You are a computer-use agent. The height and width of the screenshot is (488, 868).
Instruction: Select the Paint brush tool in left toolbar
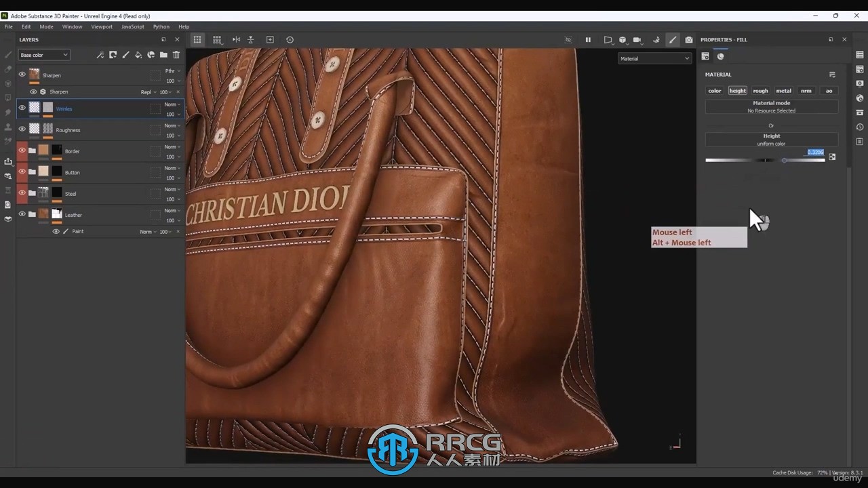click(8, 55)
